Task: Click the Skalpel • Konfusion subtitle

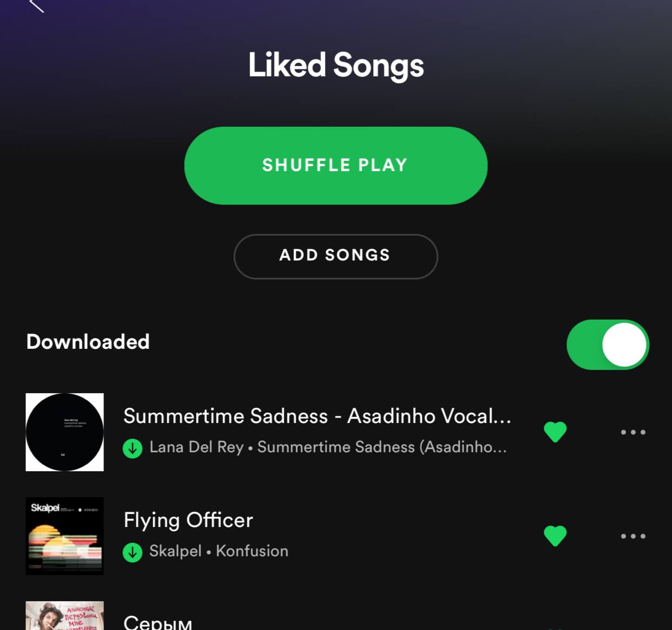Action: [219, 551]
